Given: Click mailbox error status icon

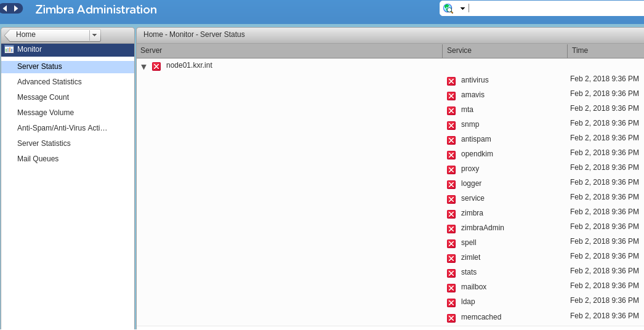Looking at the screenshot, I should pyautogui.click(x=451, y=288).
